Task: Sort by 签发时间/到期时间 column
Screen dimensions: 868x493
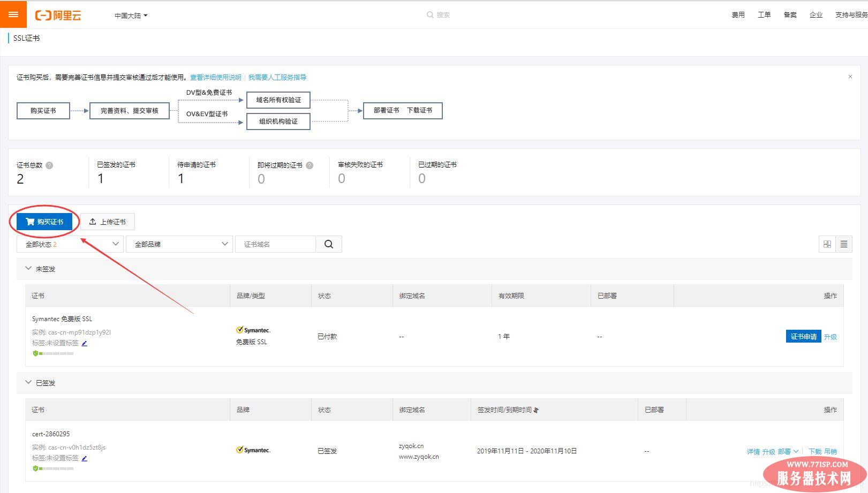Action: coord(536,410)
